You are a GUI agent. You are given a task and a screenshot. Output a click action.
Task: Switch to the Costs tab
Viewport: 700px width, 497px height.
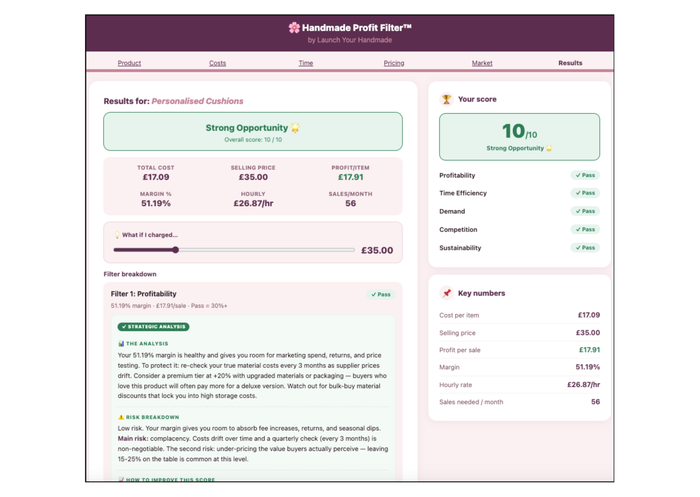(217, 63)
